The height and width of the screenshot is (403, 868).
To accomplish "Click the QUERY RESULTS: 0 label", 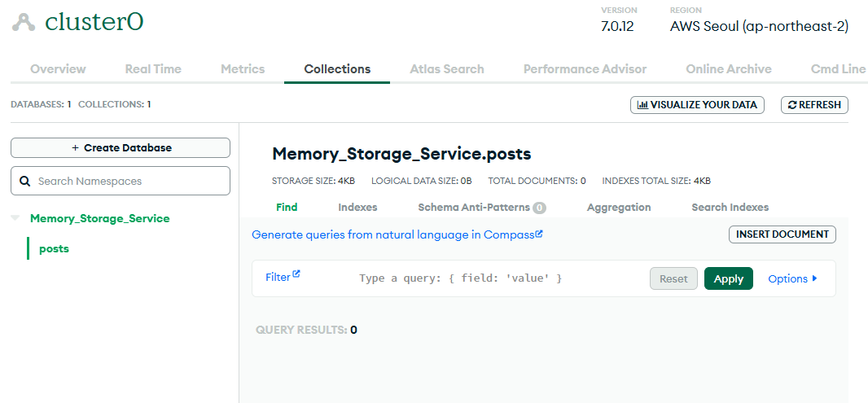I will pyautogui.click(x=306, y=330).
